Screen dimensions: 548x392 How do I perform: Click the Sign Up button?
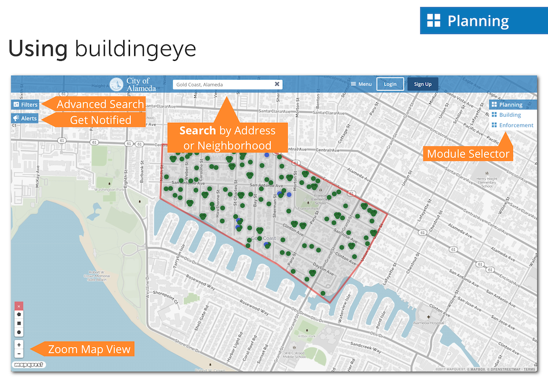423,84
